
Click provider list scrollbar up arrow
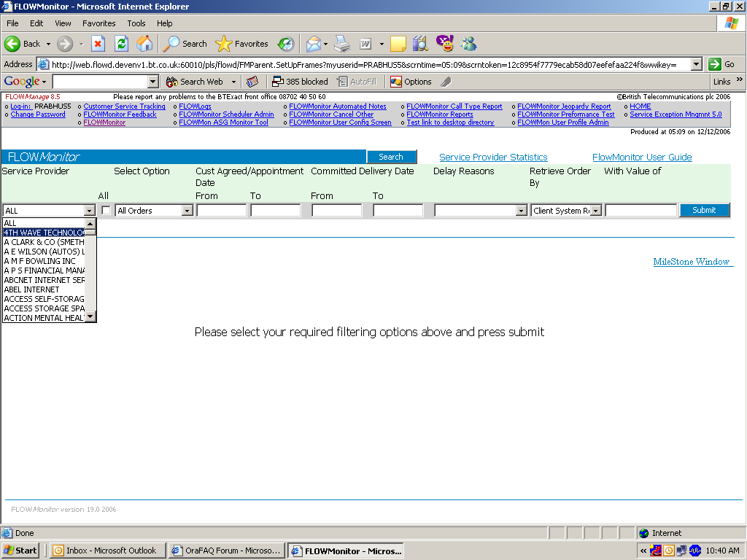pos(90,223)
